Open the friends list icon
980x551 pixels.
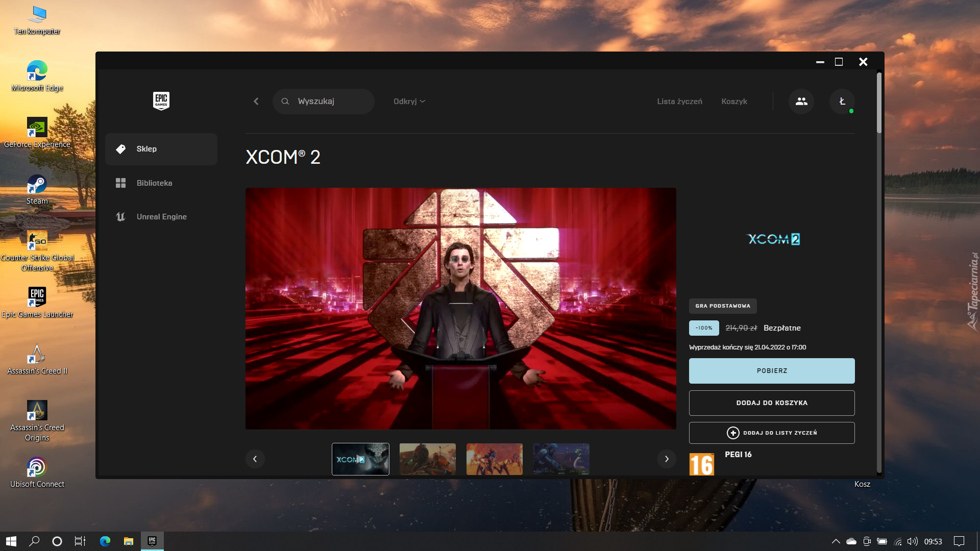801,102
